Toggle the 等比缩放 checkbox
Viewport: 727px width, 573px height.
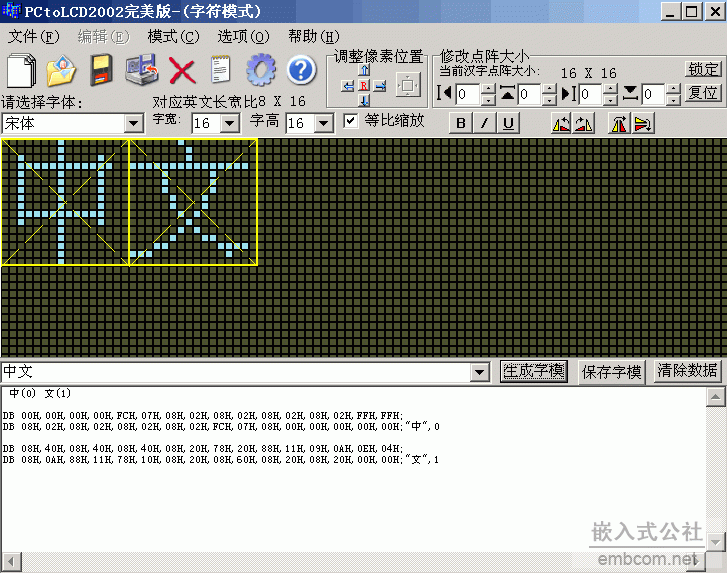[x=351, y=121]
